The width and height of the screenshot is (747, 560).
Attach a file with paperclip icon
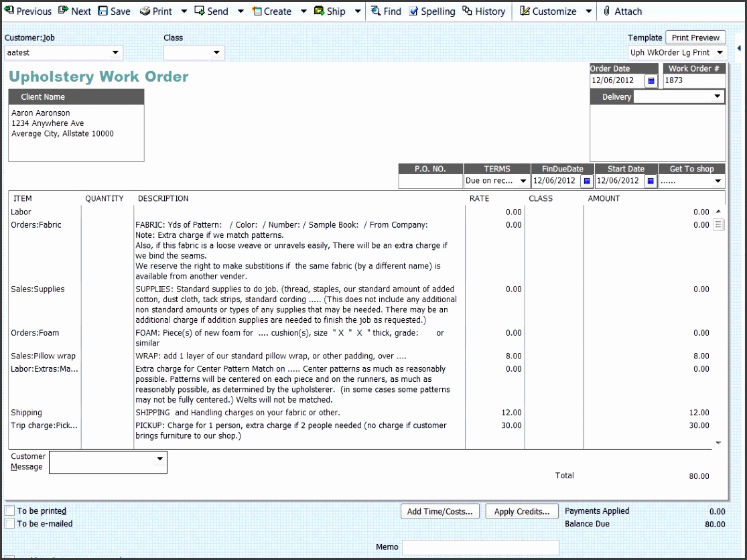pyautogui.click(x=622, y=11)
